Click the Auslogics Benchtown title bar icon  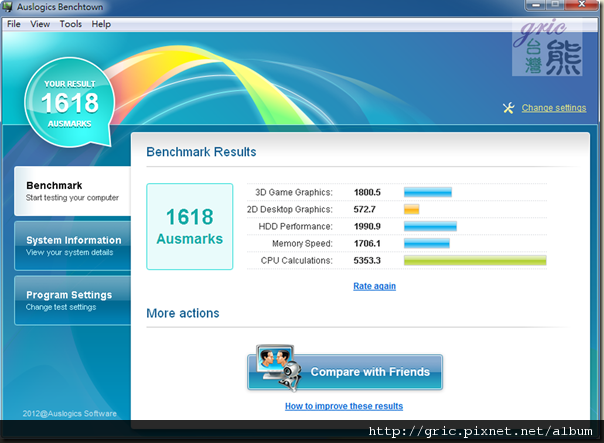coord(7,7)
